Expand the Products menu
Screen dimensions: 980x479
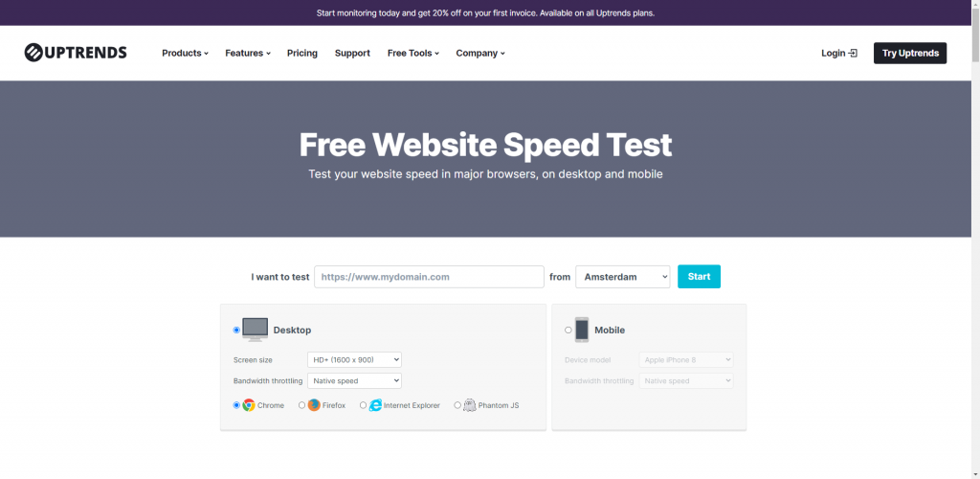[x=185, y=53]
